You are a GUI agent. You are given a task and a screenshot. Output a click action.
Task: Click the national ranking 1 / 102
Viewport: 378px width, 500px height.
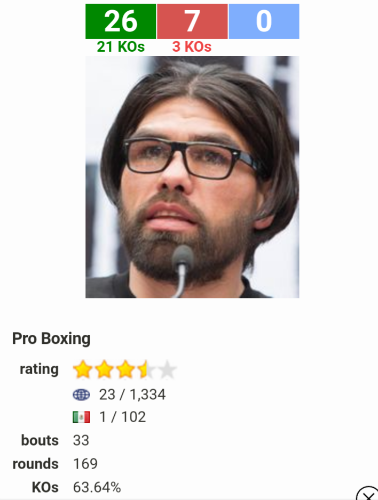pos(123,417)
